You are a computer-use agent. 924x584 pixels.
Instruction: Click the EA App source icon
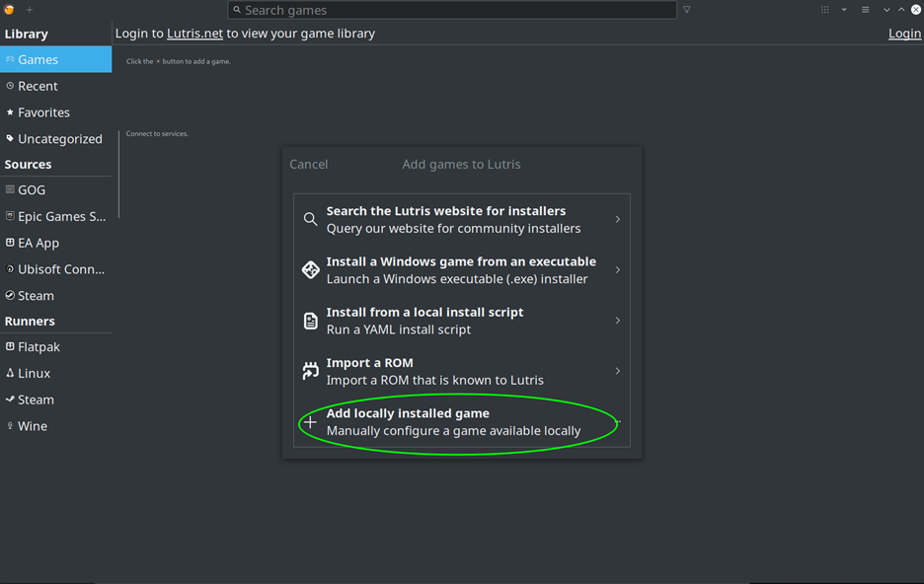tap(10, 243)
